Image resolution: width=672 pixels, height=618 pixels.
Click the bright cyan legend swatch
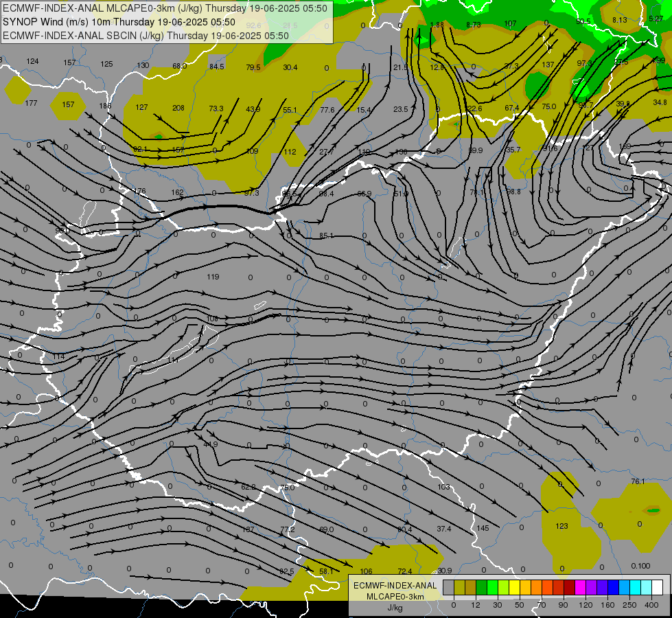click(635, 587)
